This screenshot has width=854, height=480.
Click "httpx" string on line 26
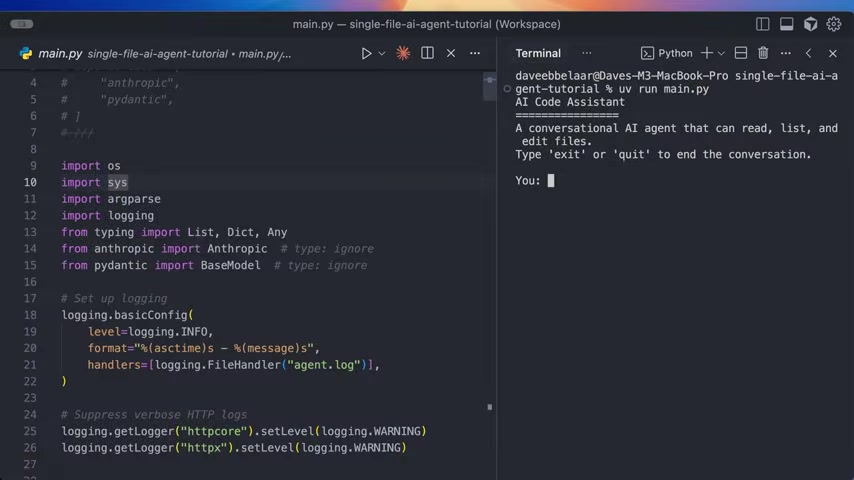[x=204, y=448]
